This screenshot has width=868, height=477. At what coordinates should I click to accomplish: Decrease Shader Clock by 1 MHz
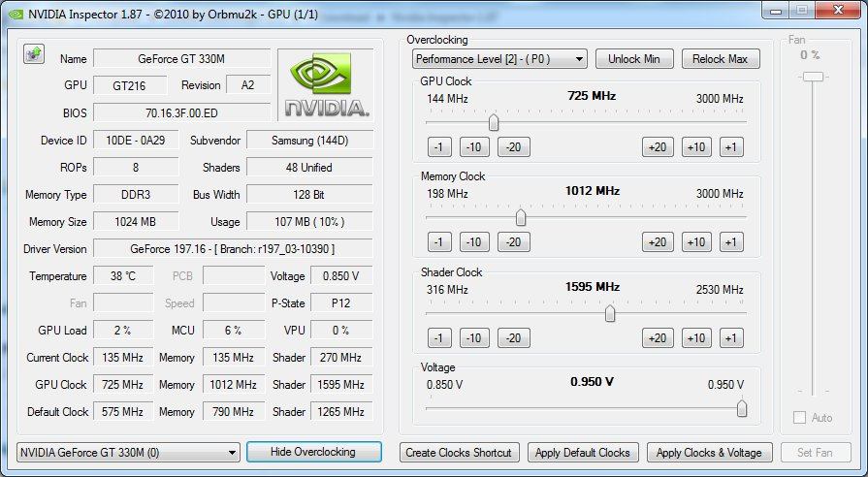(x=439, y=338)
